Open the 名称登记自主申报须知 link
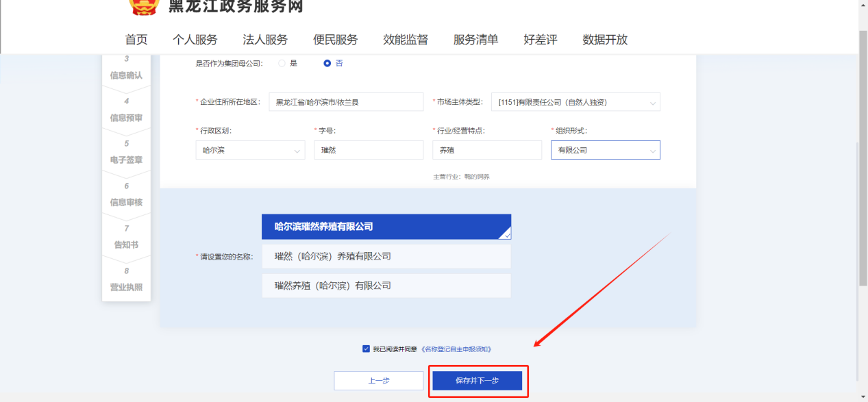 pos(456,349)
